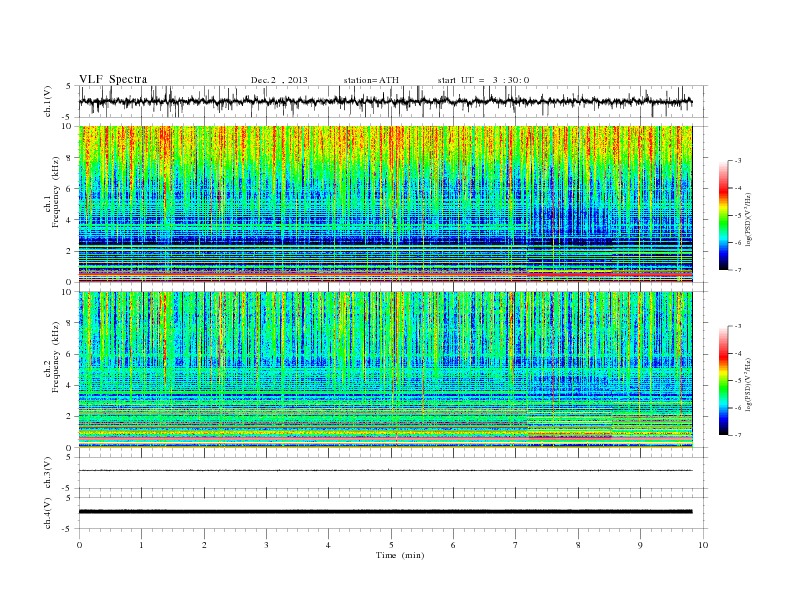Click the ch.3 voltage trace panel

[393, 473]
